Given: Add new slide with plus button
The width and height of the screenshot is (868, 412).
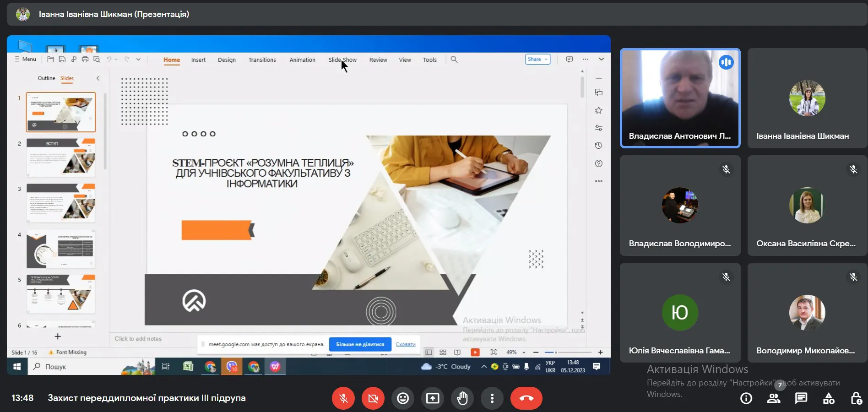Looking at the screenshot, I should [x=58, y=336].
